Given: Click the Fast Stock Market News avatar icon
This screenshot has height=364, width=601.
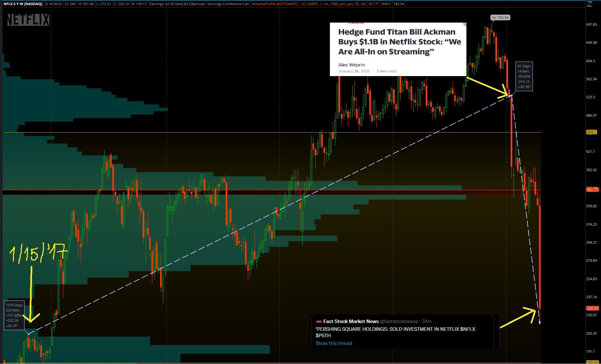Looking at the screenshot, I should tap(319, 321).
